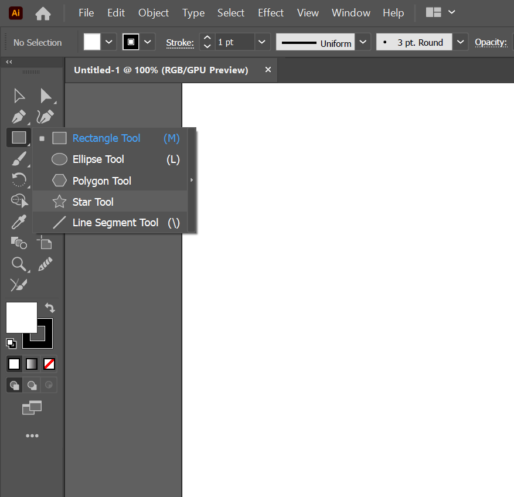Image resolution: width=514 pixels, height=497 pixels.
Task: Click the Stroke panel link
Action: [180, 43]
